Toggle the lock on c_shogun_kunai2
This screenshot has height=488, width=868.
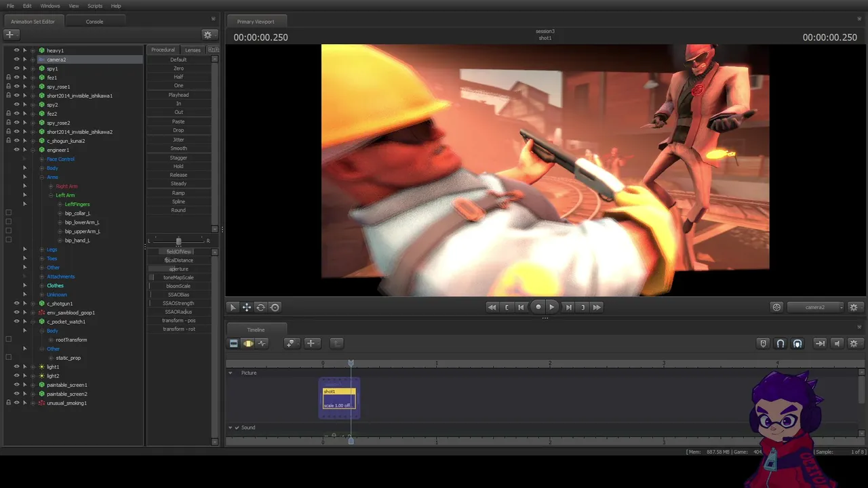pyautogui.click(x=8, y=141)
